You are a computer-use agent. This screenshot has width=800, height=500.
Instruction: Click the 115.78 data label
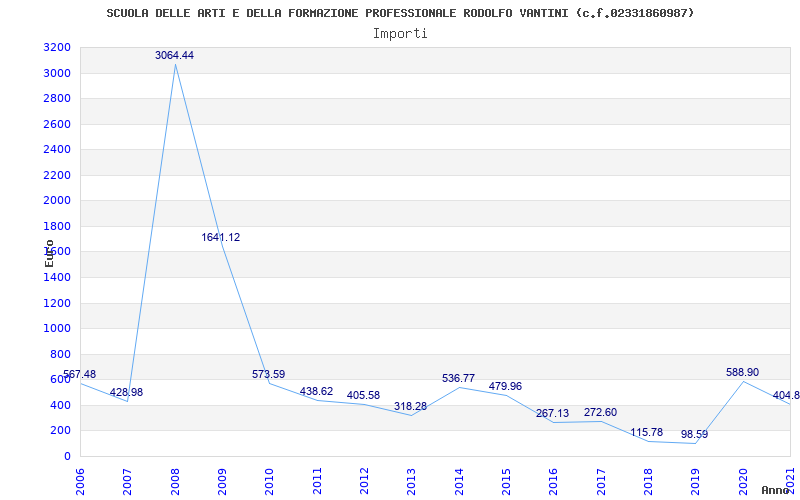tap(646, 433)
